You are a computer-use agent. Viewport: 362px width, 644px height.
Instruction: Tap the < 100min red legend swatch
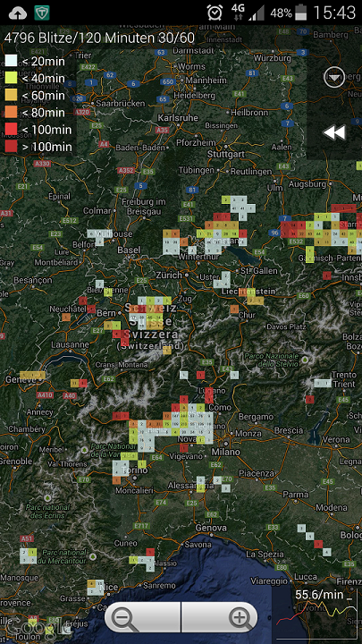tap(11, 130)
